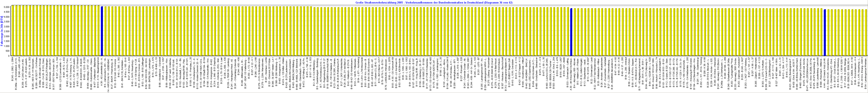Click the chart title Große Straßenverkehrszählung 2005

point(434,2)
